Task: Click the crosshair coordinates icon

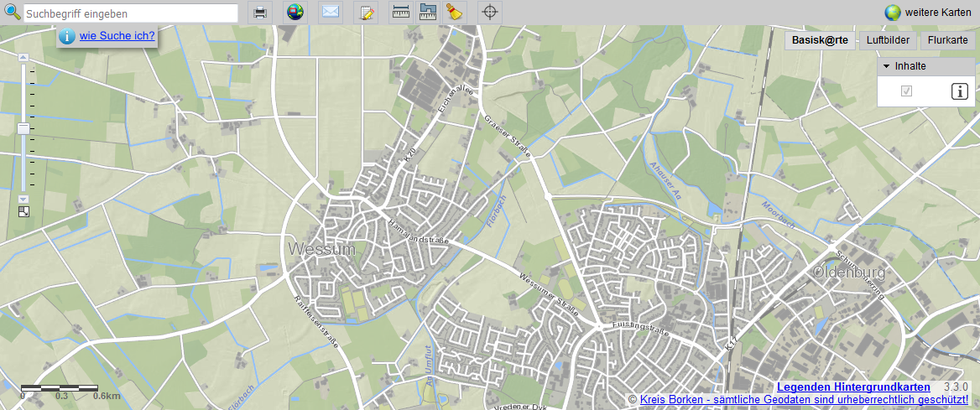Action: coord(490,12)
